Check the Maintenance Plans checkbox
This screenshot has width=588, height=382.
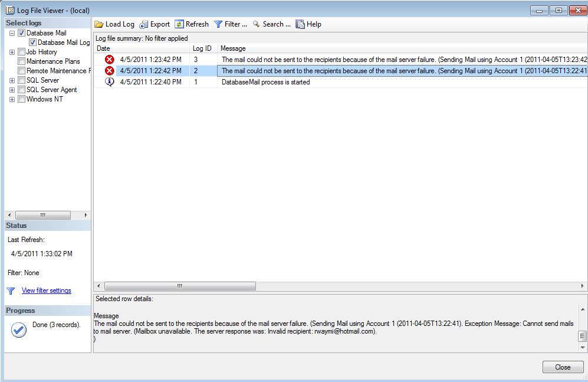pos(21,61)
